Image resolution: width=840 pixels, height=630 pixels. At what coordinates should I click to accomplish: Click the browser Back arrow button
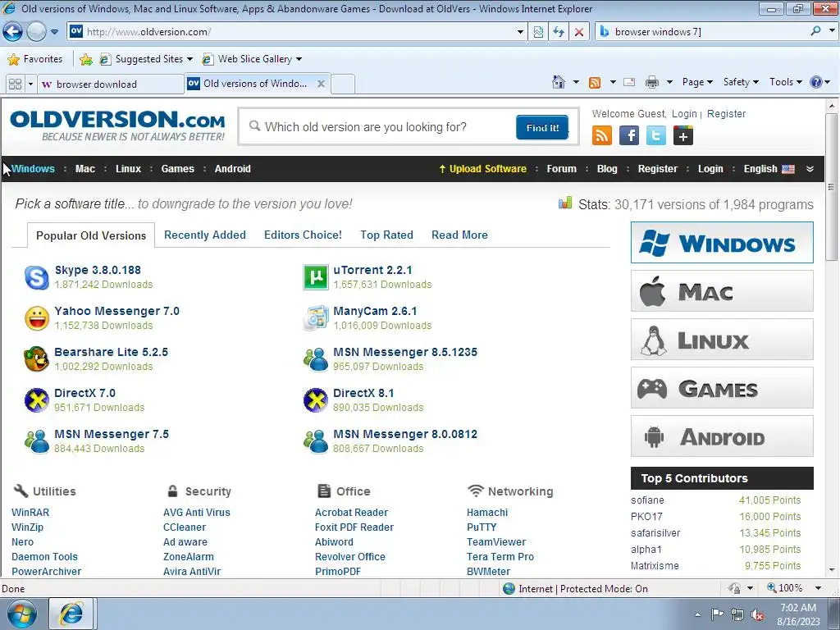click(12, 32)
